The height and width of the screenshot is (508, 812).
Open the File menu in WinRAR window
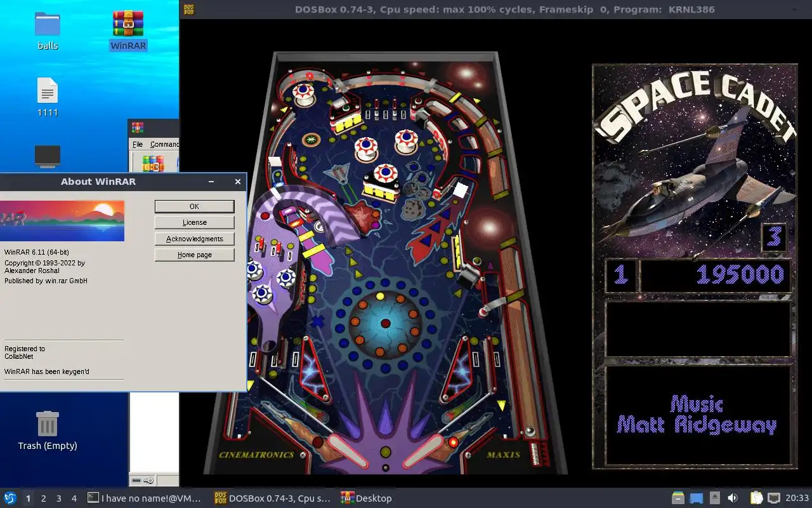click(138, 144)
